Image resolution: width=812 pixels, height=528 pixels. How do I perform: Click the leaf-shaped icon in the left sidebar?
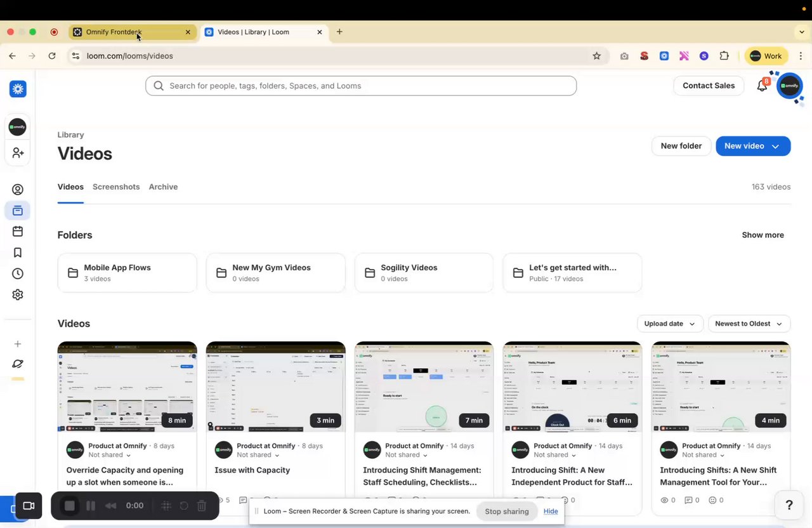coord(18,364)
